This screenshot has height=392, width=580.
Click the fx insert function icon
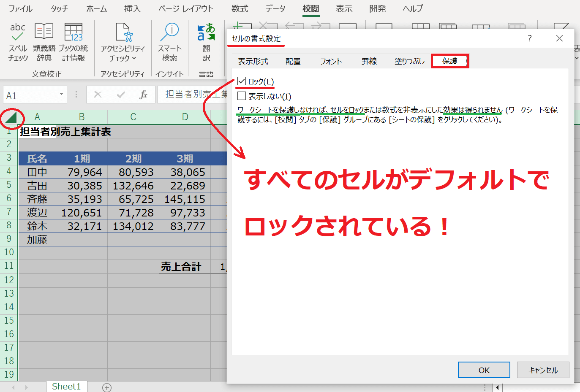pyautogui.click(x=143, y=95)
